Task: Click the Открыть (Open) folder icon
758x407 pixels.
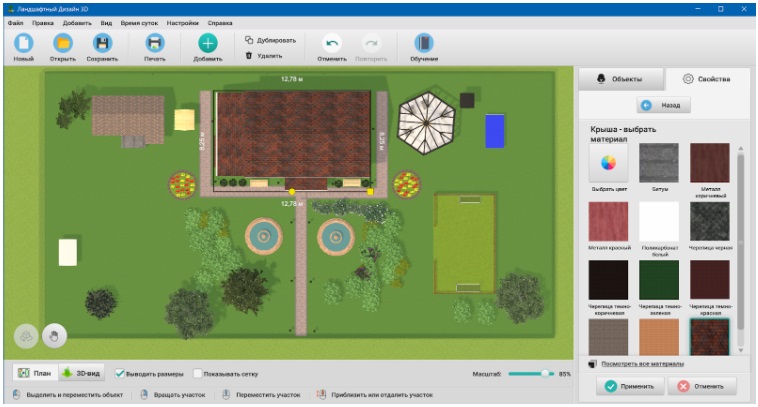Action: pyautogui.click(x=62, y=43)
